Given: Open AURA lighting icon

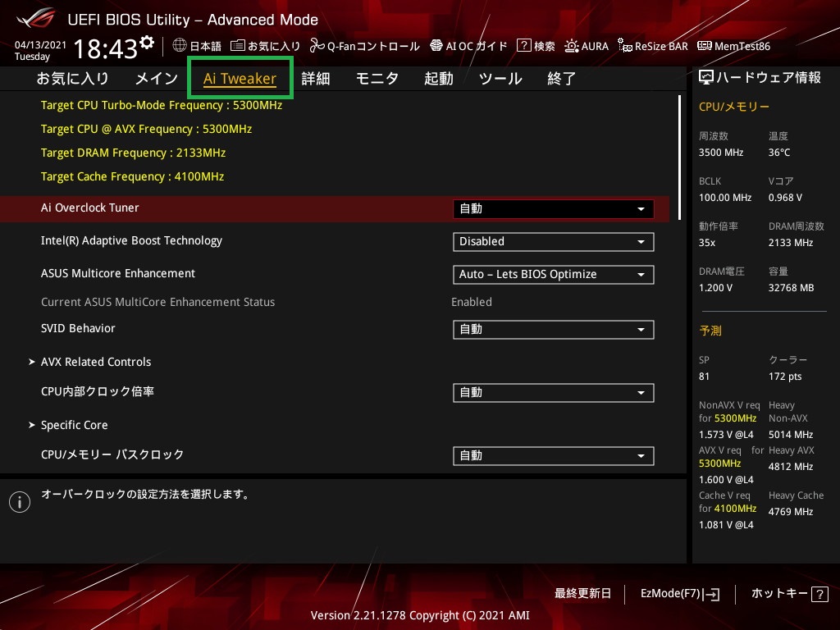Looking at the screenshot, I should 572,46.
